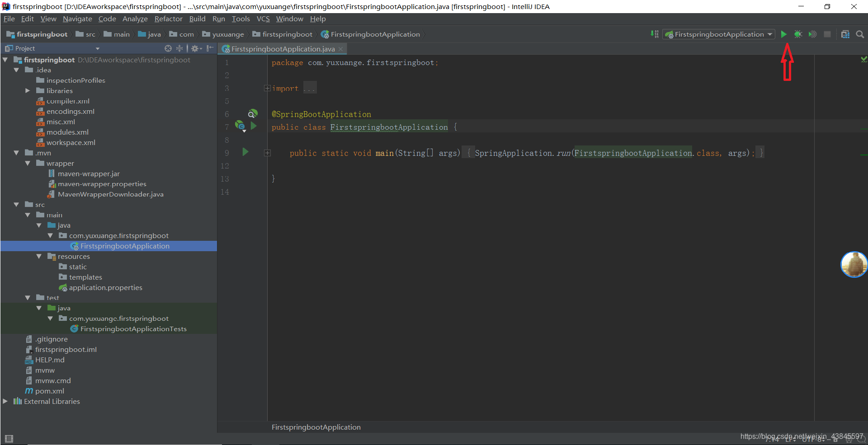The width and height of the screenshot is (868, 445).
Task: Open the Tools menu
Action: 241,19
